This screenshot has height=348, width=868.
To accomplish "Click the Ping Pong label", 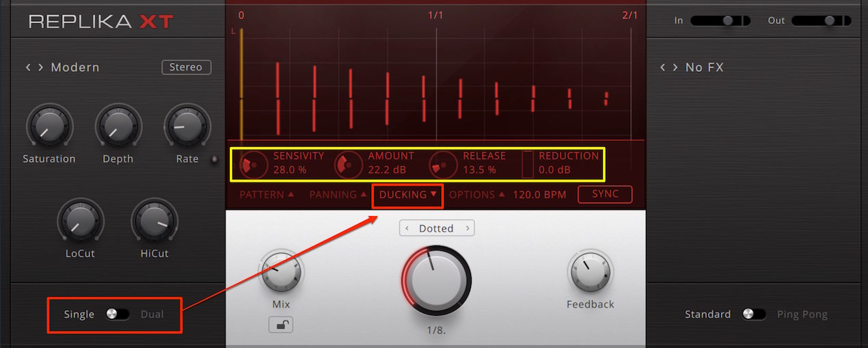I will pos(802,314).
